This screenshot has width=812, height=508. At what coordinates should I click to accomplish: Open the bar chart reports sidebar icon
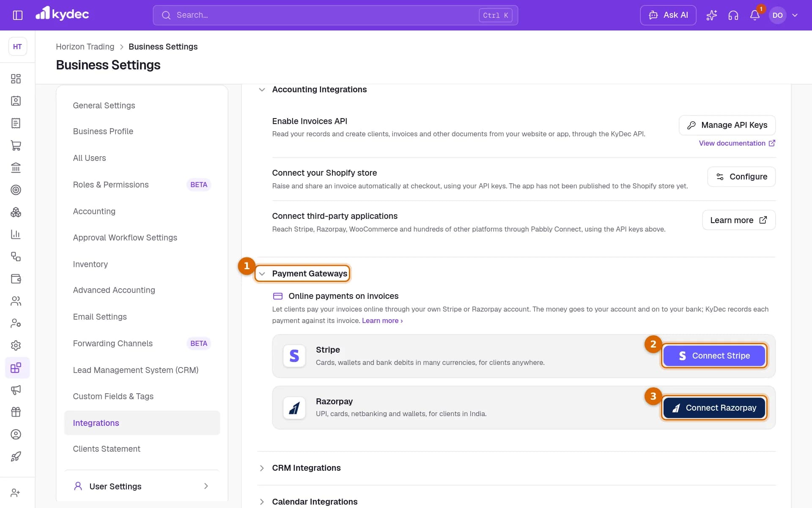tap(16, 234)
